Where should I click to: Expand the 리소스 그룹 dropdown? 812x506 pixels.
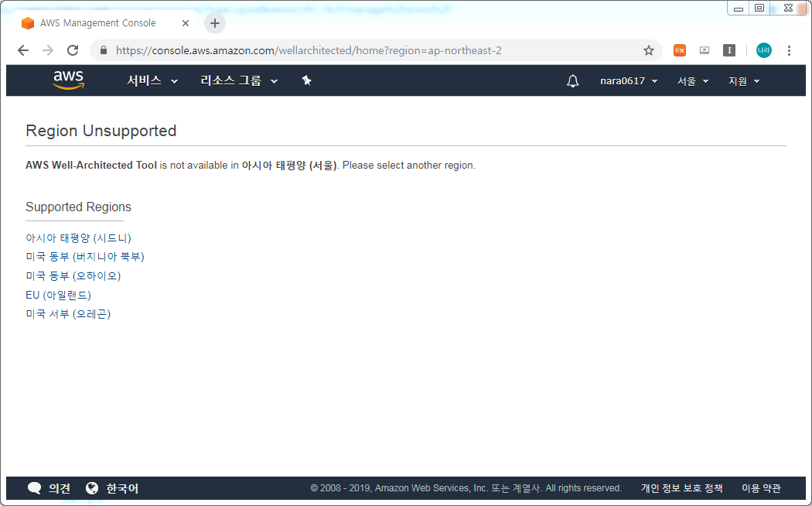pos(239,80)
